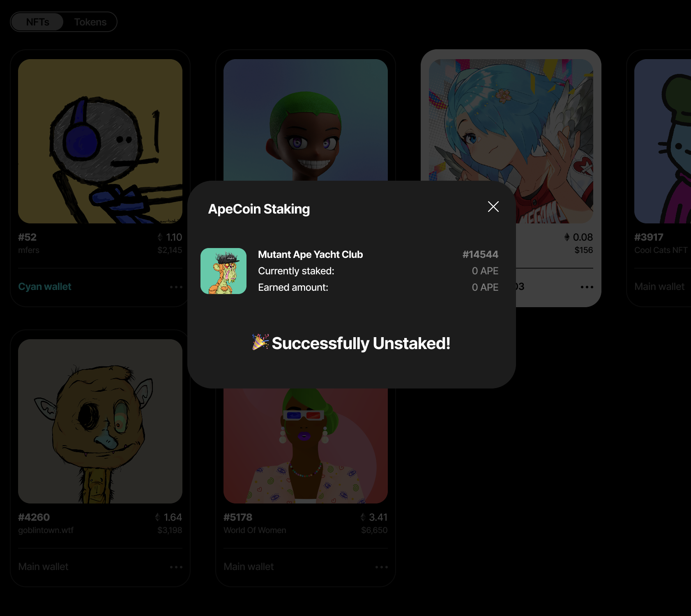Click the party popper emoji icon
691x616 pixels.
coord(260,342)
